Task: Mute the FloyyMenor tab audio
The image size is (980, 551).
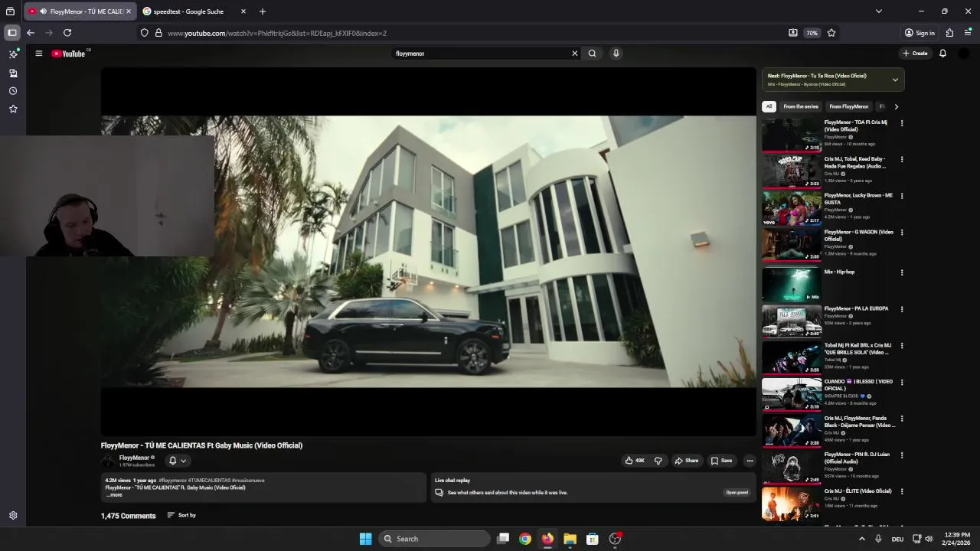Action: [x=43, y=11]
